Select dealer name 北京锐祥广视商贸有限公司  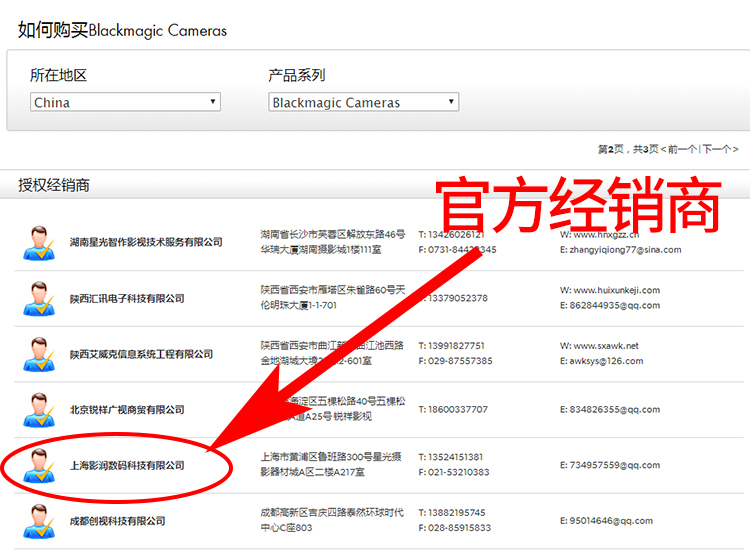(x=127, y=410)
